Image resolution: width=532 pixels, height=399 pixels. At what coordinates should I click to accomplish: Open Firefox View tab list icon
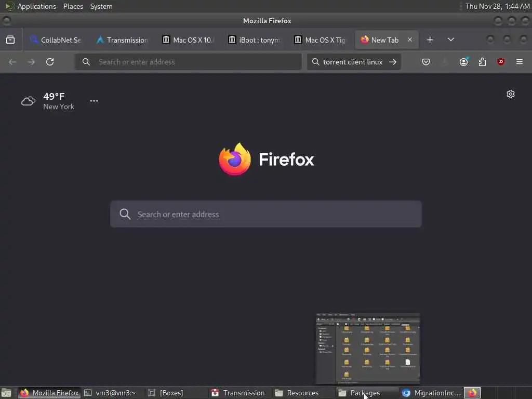tap(10, 39)
